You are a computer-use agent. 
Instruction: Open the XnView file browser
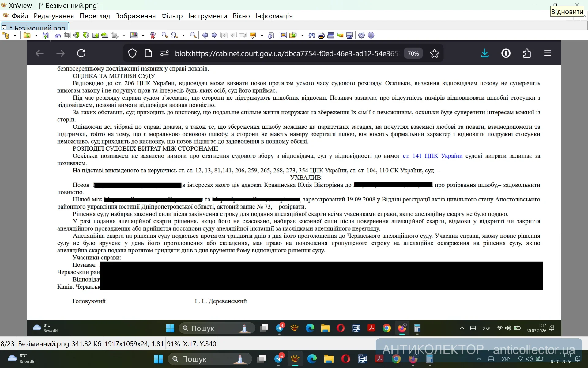(6, 35)
